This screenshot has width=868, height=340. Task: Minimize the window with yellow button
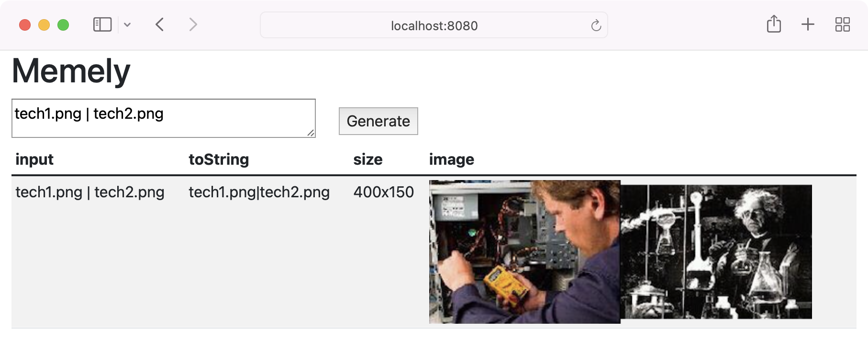coord(44,25)
